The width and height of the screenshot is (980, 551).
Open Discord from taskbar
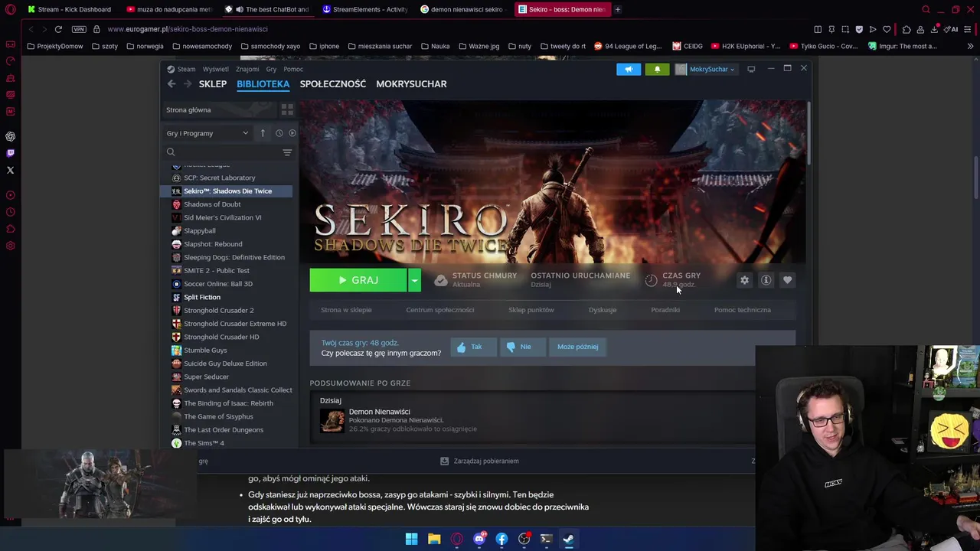(479, 539)
